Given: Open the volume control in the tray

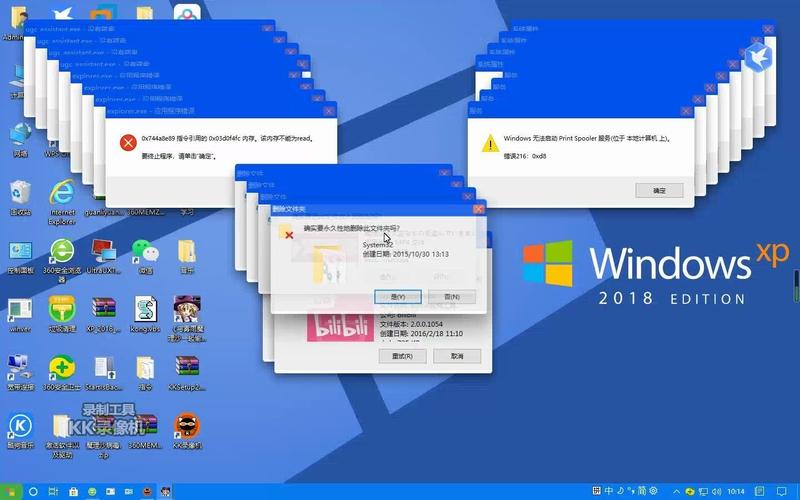Looking at the screenshot, I should pos(716,492).
